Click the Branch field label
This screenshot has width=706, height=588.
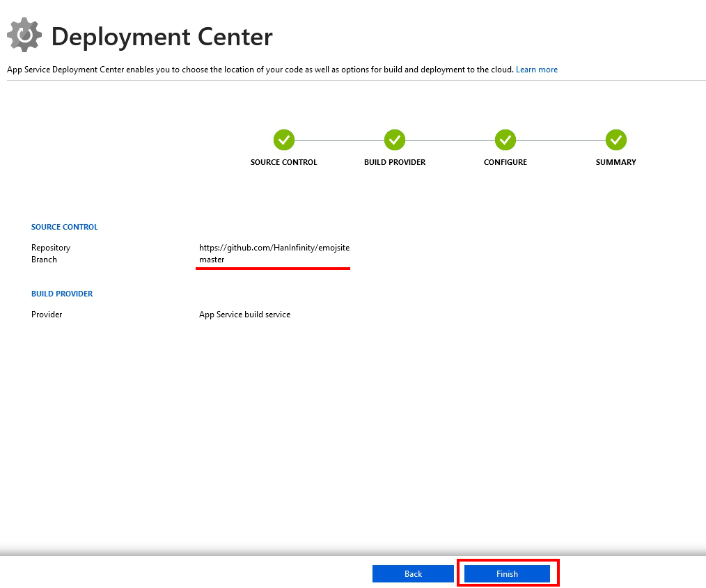(x=44, y=260)
